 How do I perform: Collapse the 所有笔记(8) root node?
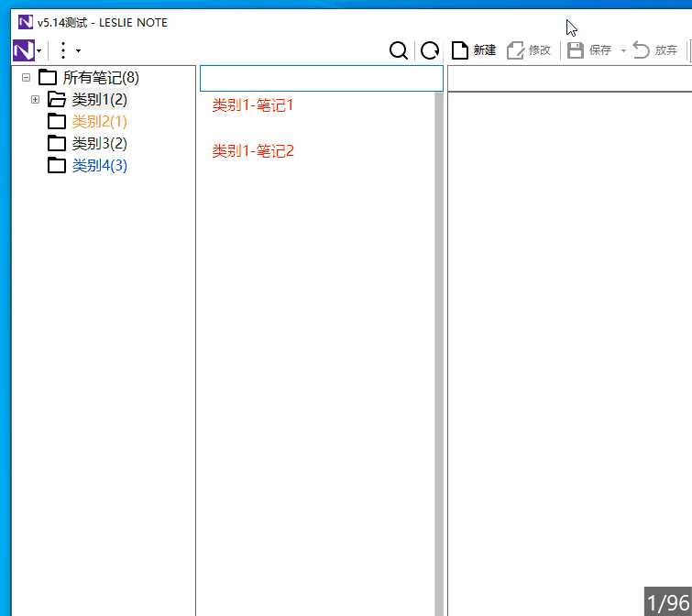click(26, 78)
